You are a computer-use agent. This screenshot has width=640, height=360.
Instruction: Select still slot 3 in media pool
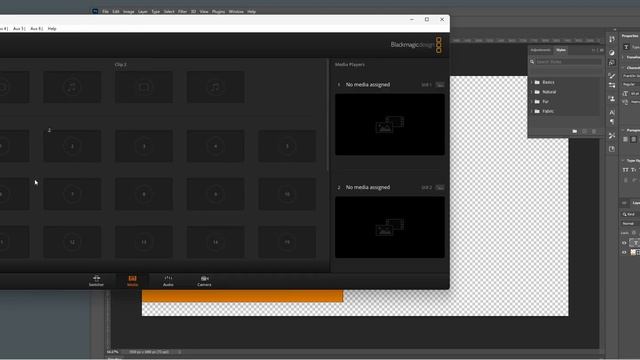144,146
